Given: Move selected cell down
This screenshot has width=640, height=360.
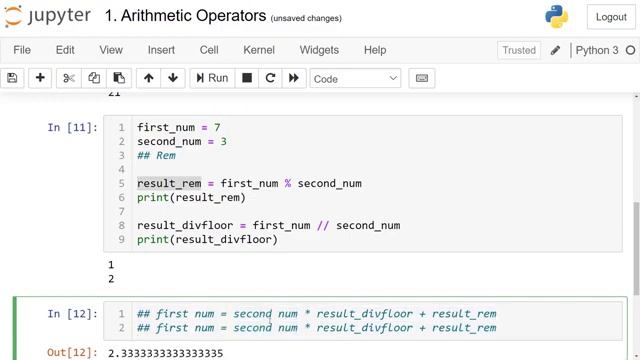Looking at the screenshot, I should [173, 78].
